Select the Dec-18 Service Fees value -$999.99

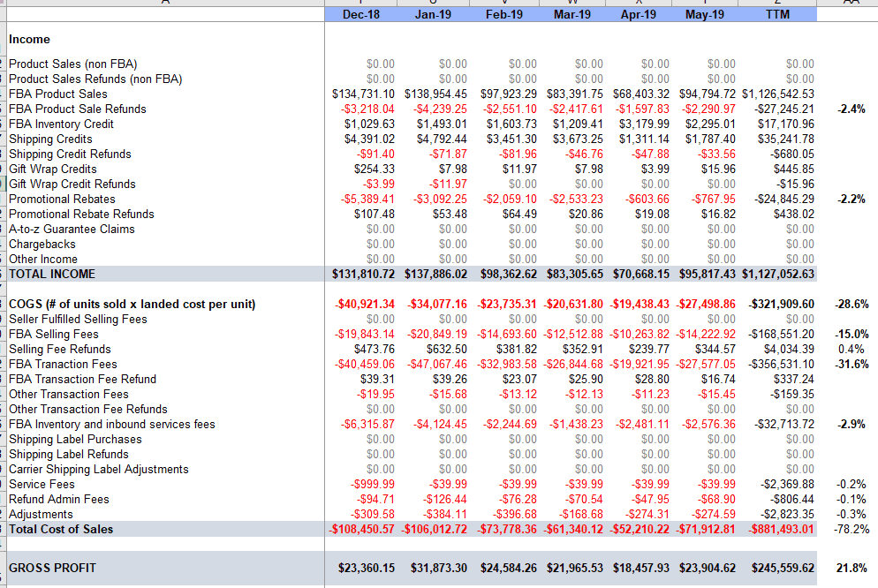[373, 485]
